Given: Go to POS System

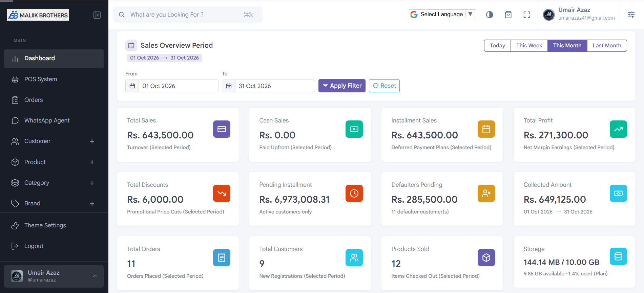Looking at the screenshot, I should (x=54, y=79).
